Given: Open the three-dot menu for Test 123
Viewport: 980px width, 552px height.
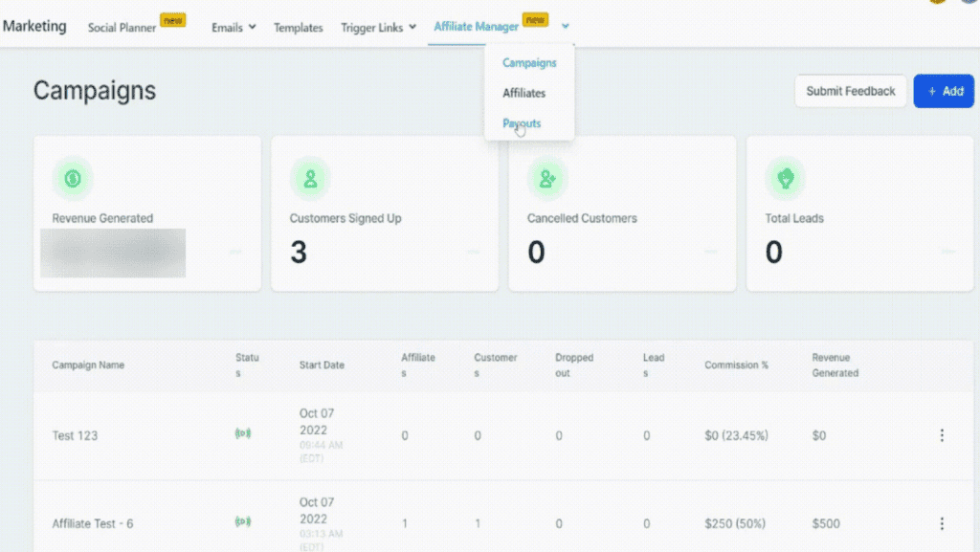Looking at the screenshot, I should (943, 434).
